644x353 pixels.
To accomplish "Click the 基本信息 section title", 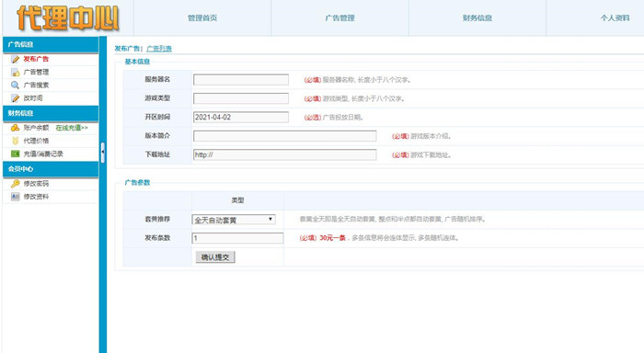I will 137,62.
